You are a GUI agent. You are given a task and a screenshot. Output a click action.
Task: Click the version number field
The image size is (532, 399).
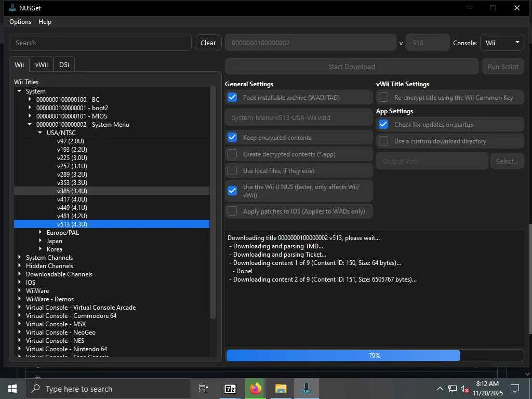tap(428, 43)
